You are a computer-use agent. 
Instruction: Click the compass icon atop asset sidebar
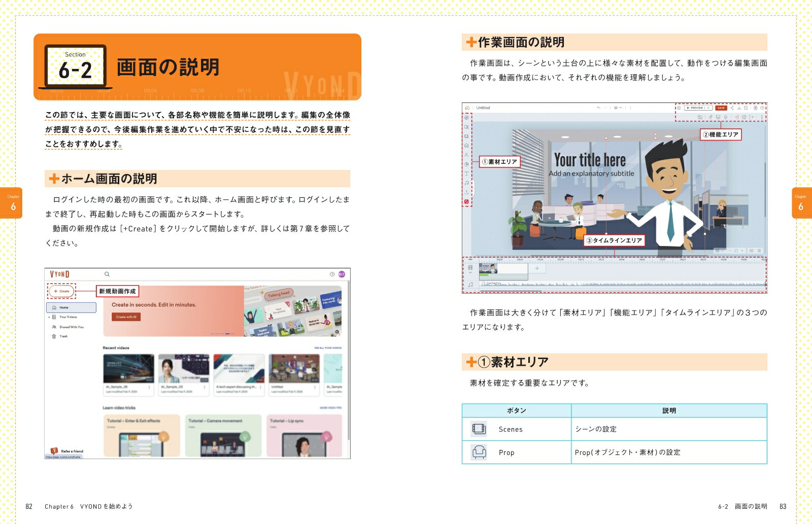[x=466, y=118]
